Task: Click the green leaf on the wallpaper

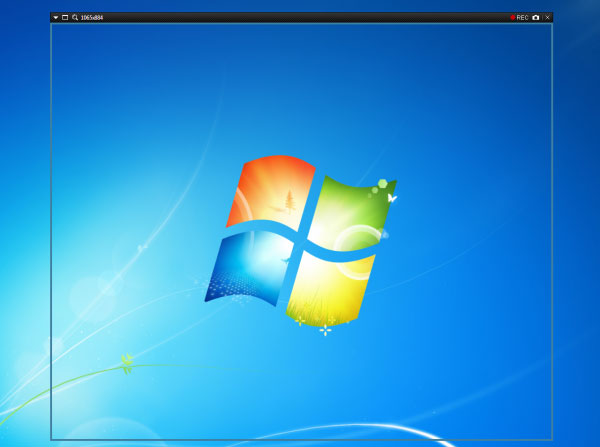Action: point(126,362)
